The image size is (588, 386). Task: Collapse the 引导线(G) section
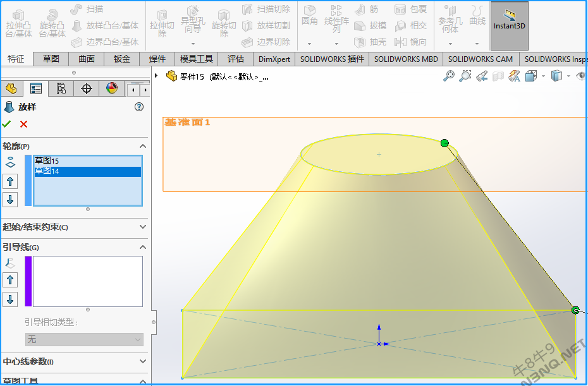click(x=143, y=247)
